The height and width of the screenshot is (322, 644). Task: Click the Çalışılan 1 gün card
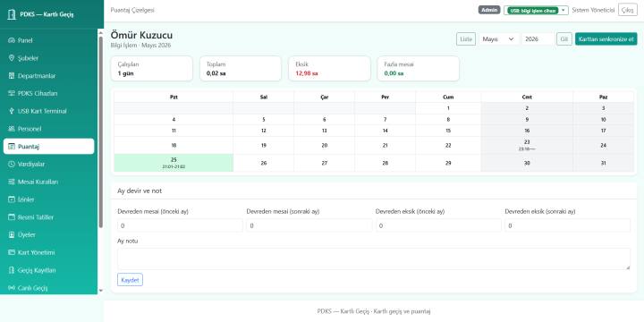point(151,69)
